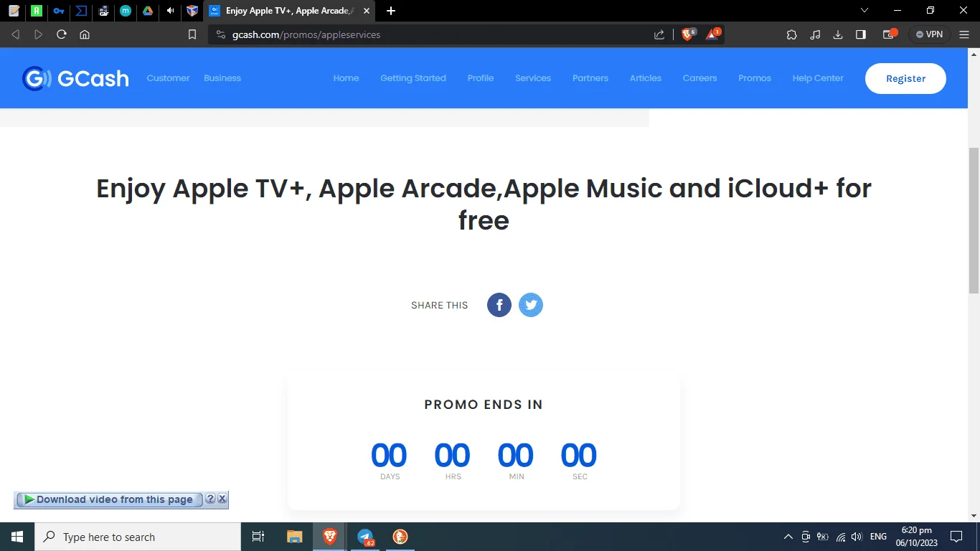Open the Wi-Fi network tray icon
The height and width of the screenshot is (551, 980).
[x=840, y=537]
